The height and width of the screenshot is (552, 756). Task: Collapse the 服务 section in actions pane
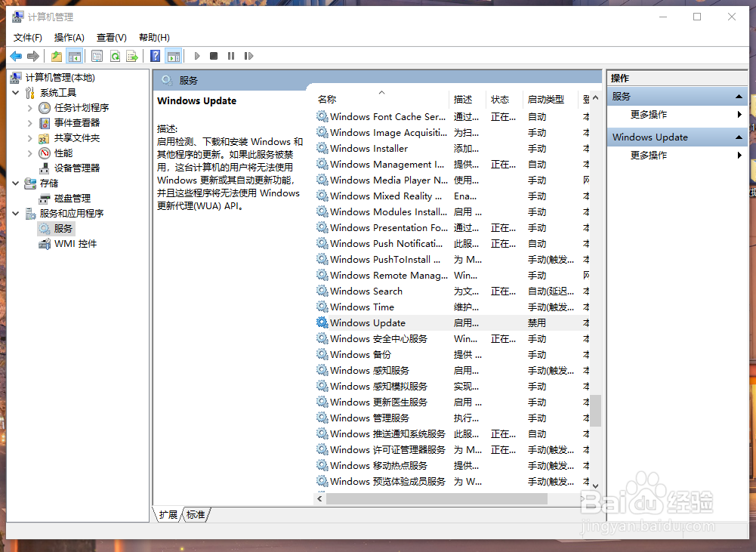pyautogui.click(x=739, y=97)
